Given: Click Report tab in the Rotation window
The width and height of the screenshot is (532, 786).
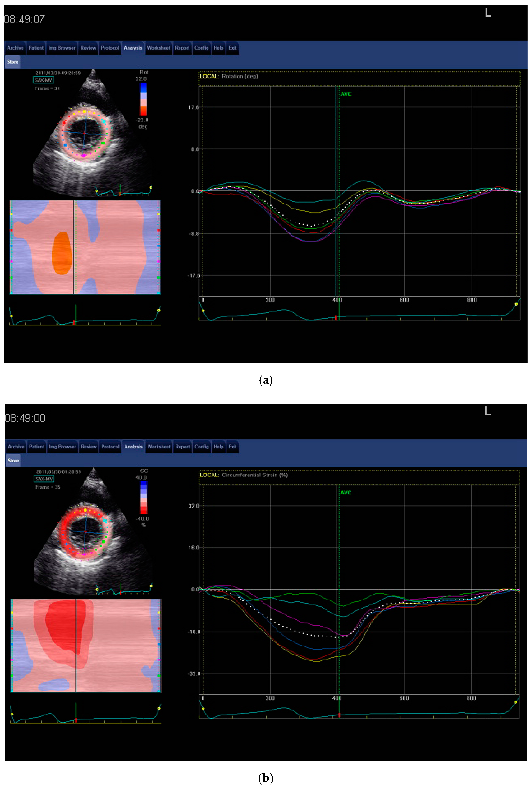Looking at the screenshot, I should coord(182,48).
